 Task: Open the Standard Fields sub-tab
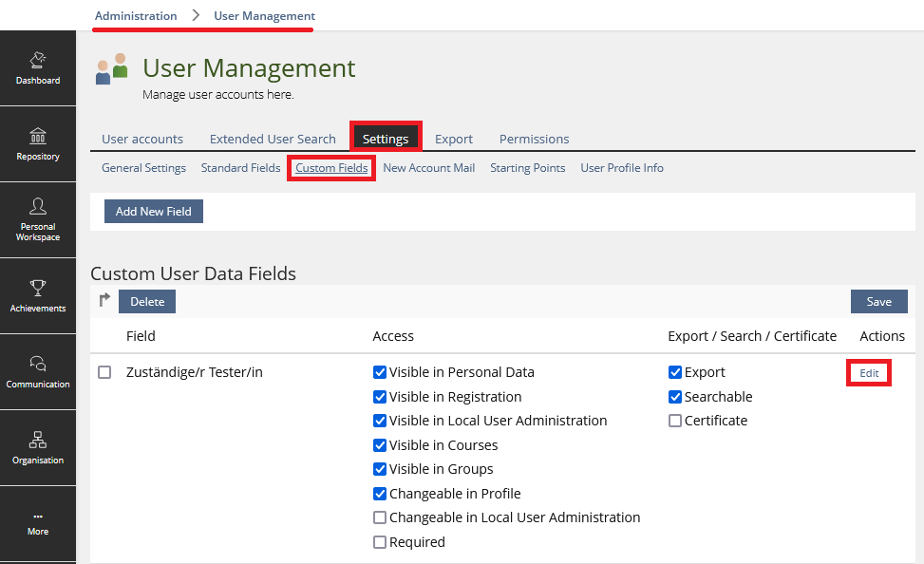(x=240, y=168)
